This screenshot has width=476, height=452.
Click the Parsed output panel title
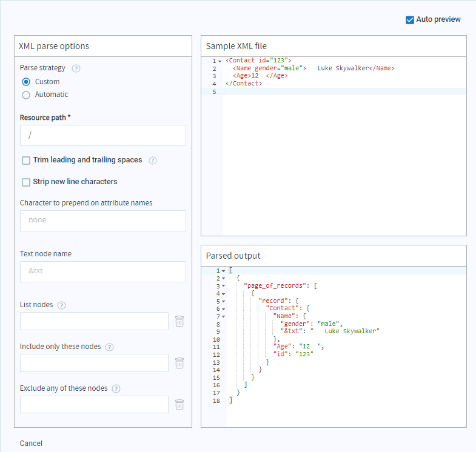[x=233, y=256]
